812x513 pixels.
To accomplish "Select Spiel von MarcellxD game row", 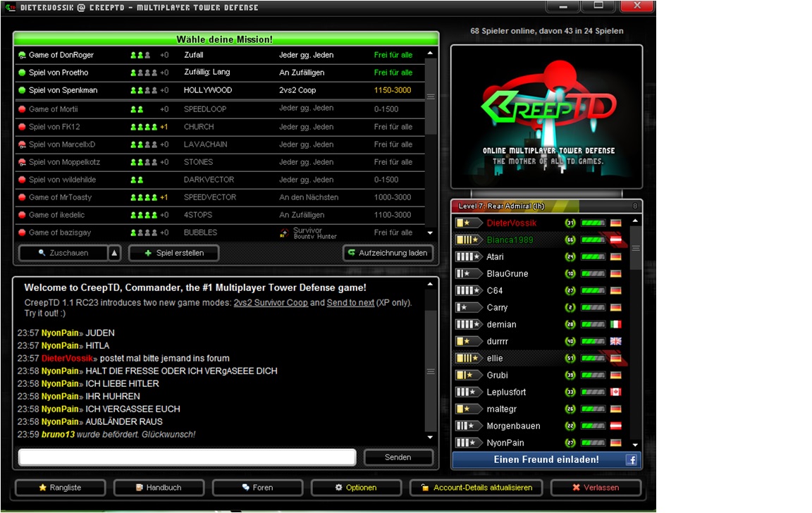I will pos(220,144).
